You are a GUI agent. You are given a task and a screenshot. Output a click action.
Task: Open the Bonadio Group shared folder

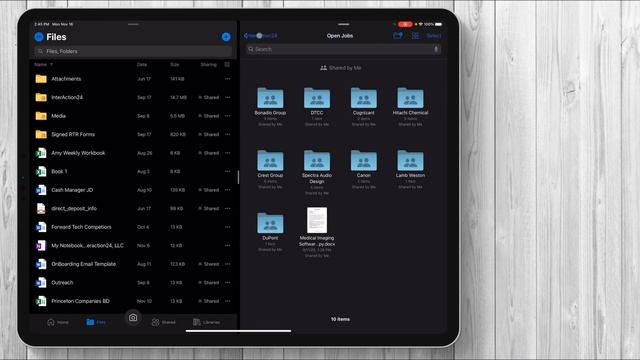[270, 98]
